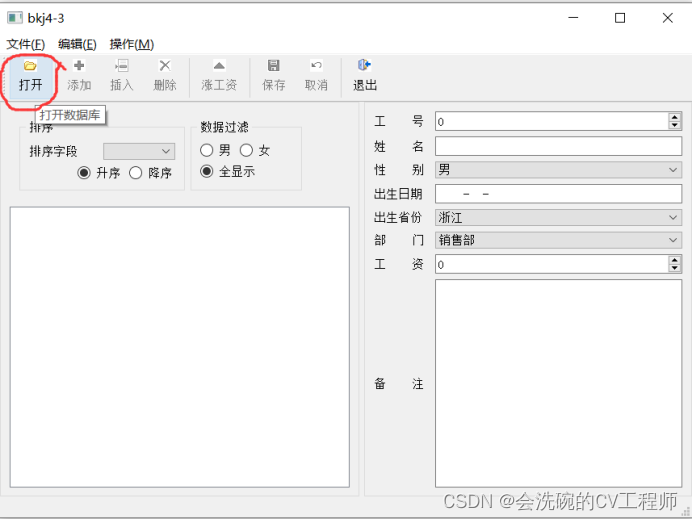This screenshot has width=693, height=520.
Task: Click the 插入 insert record toolbar icon
Action: tap(122, 65)
